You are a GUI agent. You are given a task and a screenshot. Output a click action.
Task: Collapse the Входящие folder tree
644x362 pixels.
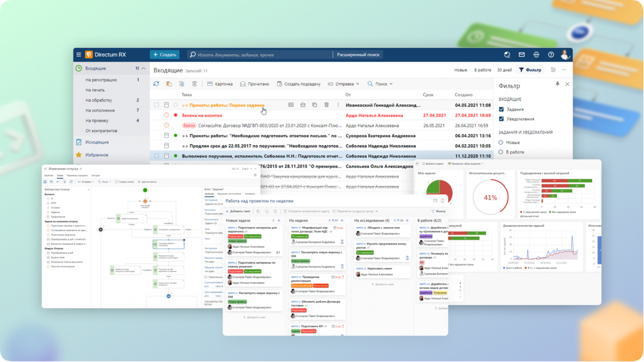pos(143,68)
